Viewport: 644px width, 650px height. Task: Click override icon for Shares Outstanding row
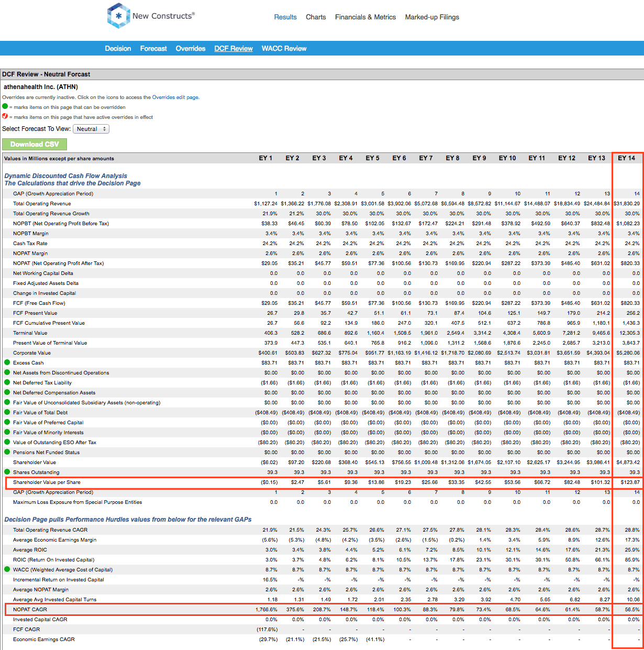click(x=7, y=472)
